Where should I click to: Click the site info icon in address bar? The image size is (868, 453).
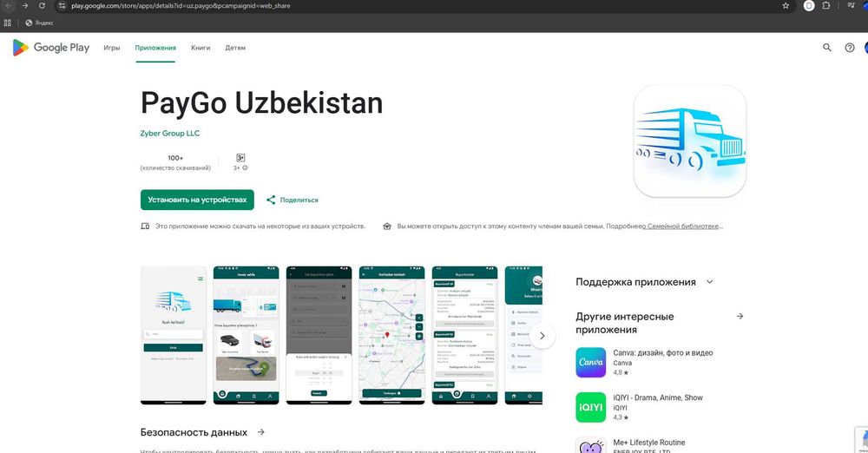coord(62,5)
